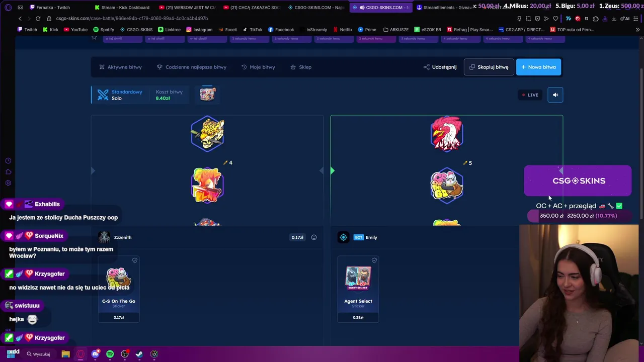Open Steam from taskbar
The width and height of the screenshot is (644, 362).
coord(139,354)
